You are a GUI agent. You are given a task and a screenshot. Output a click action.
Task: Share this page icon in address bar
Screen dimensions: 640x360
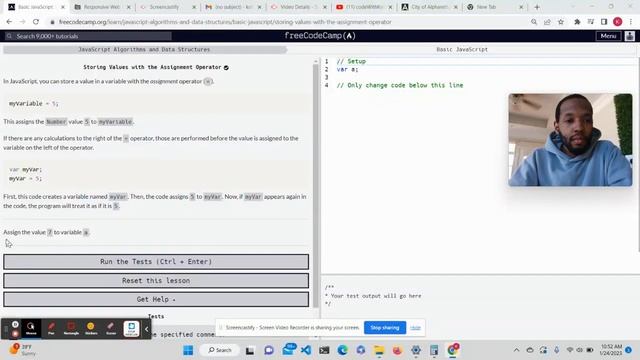(547, 22)
